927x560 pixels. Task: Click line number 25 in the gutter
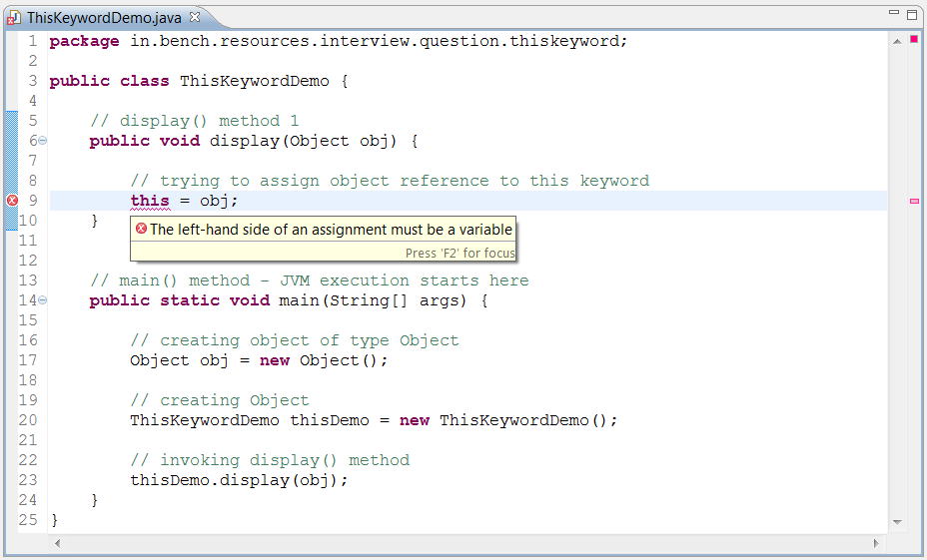[28, 520]
